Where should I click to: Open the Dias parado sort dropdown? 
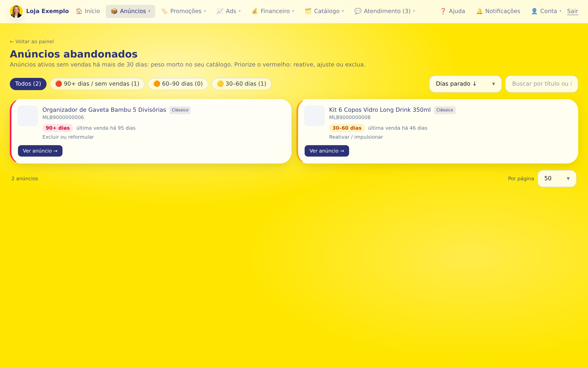pyautogui.click(x=465, y=84)
